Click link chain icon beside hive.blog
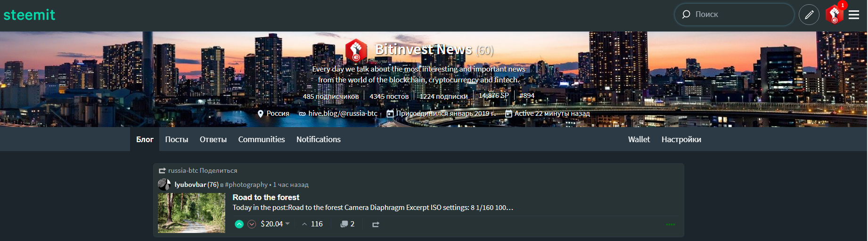Viewport: 868px width, 241px height. (302, 114)
